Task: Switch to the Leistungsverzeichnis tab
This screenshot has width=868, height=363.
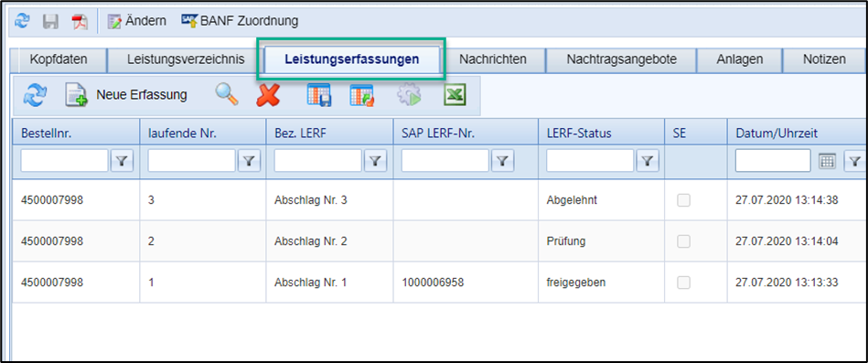Action: (186, 59)
